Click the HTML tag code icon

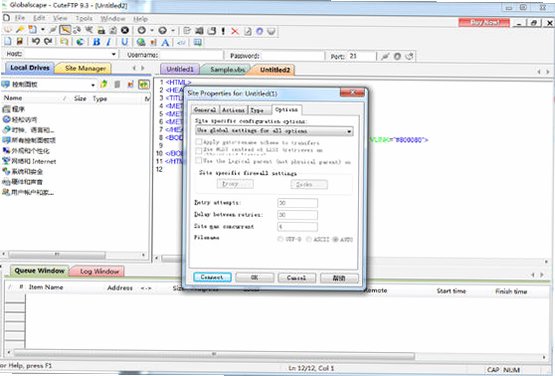[x=181, y=43]
